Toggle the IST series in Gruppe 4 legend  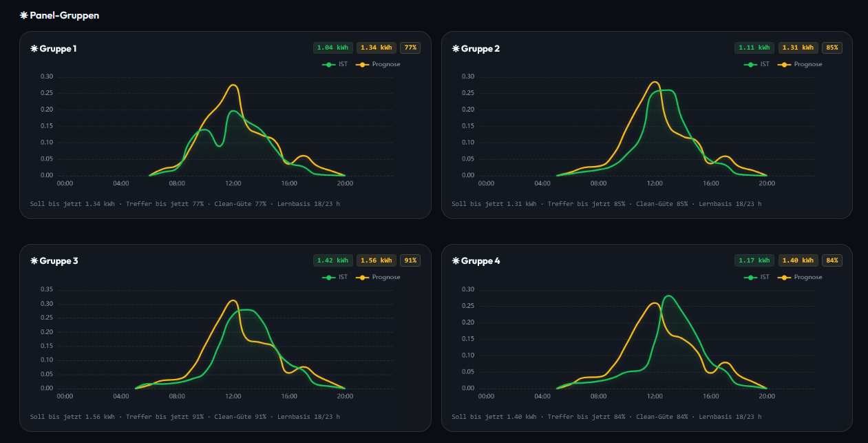(756, 277)
